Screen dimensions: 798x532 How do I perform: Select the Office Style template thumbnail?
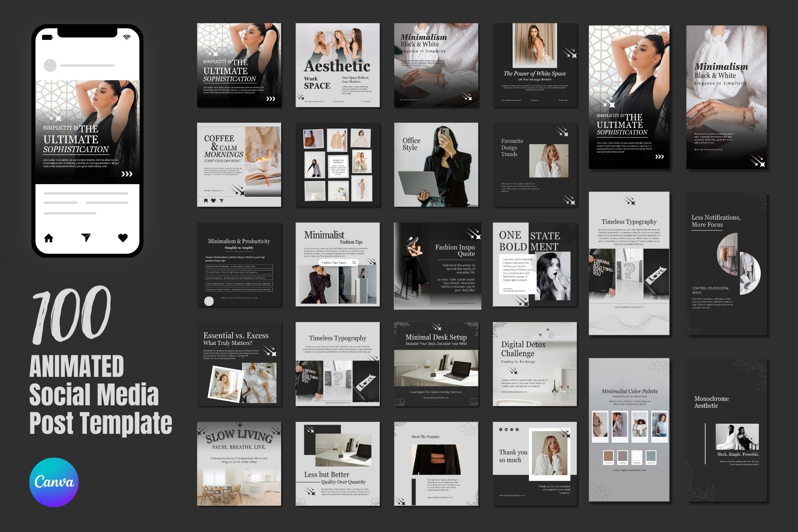pyautogui.click(x=436, y=165)
